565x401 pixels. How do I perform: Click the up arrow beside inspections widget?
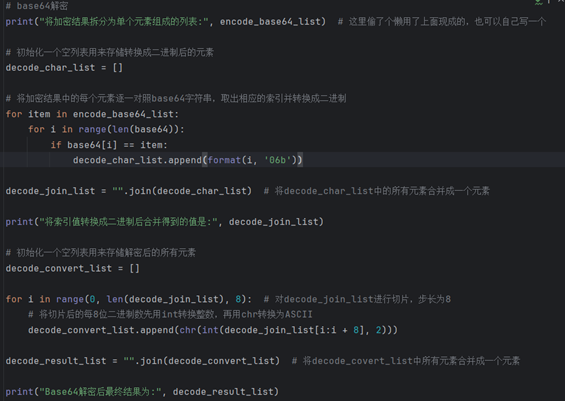tap(549, 2)
